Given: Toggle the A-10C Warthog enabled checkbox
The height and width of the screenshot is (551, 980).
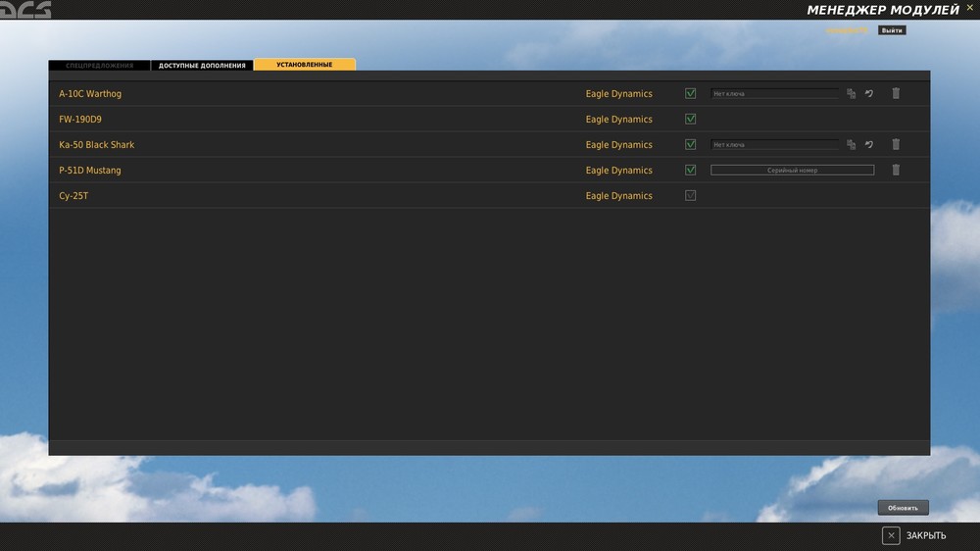Looking at the screenshot, I should coord(690,93).
